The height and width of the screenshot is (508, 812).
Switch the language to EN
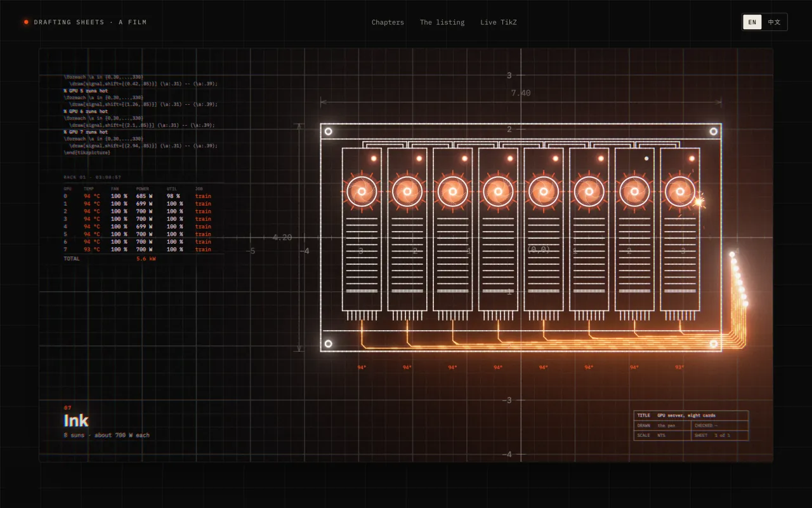tap(752, 22)
